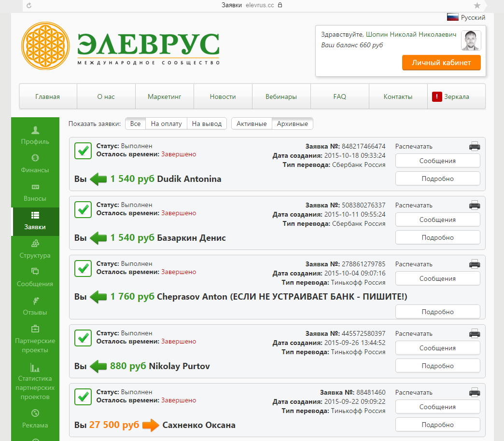Open Подробно for Cheprasov Anton request
Viewport: 504px width, 441px height.
click(x=437, y=312)
